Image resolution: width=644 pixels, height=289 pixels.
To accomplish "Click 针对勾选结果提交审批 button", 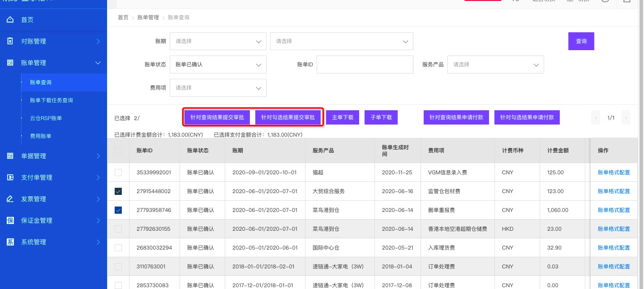I will (288, 117).
